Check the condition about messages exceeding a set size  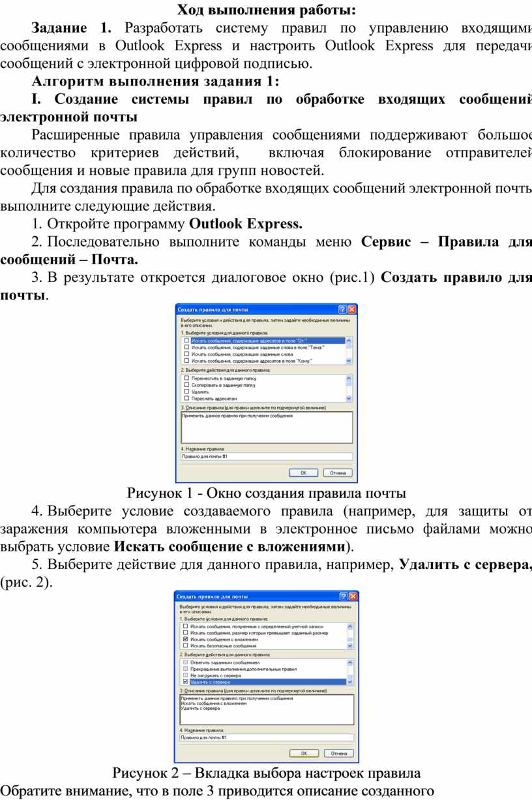click(186, 633)
